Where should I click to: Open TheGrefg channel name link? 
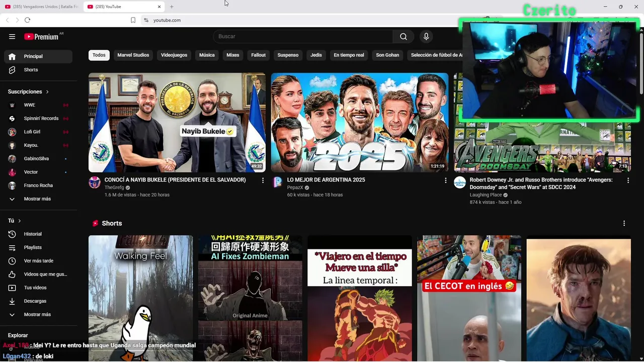click(x=114, y=188)
